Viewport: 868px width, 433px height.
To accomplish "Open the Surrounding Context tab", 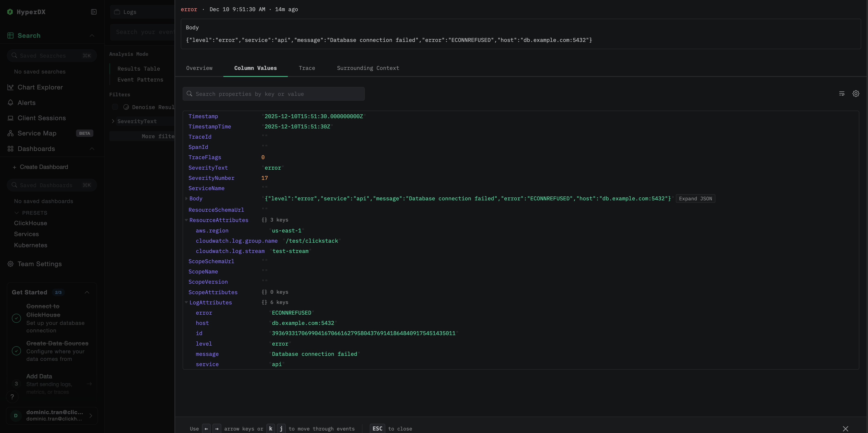I will tap(368, 68).
